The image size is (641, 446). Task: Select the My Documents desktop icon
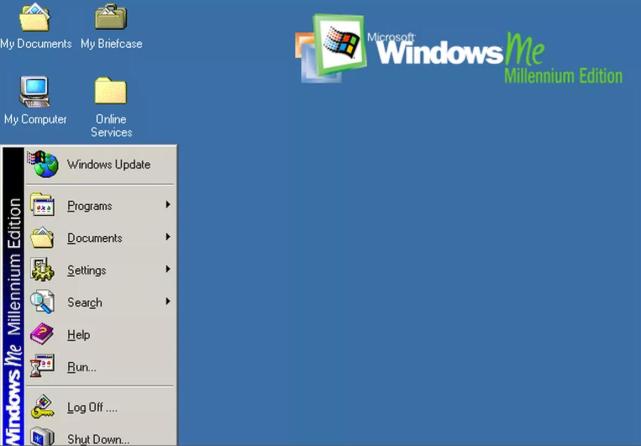pos(35,17)
